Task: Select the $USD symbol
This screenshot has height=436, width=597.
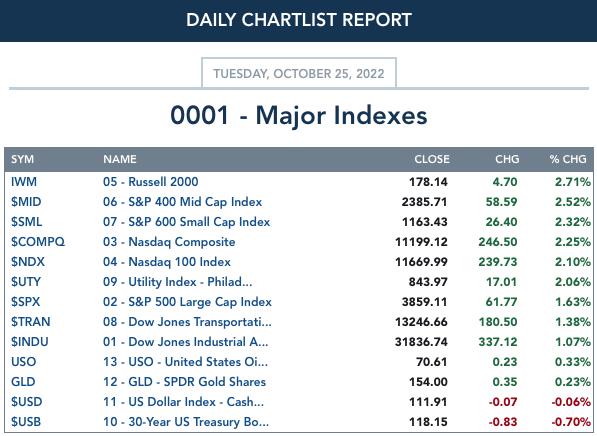Action: 26,402
